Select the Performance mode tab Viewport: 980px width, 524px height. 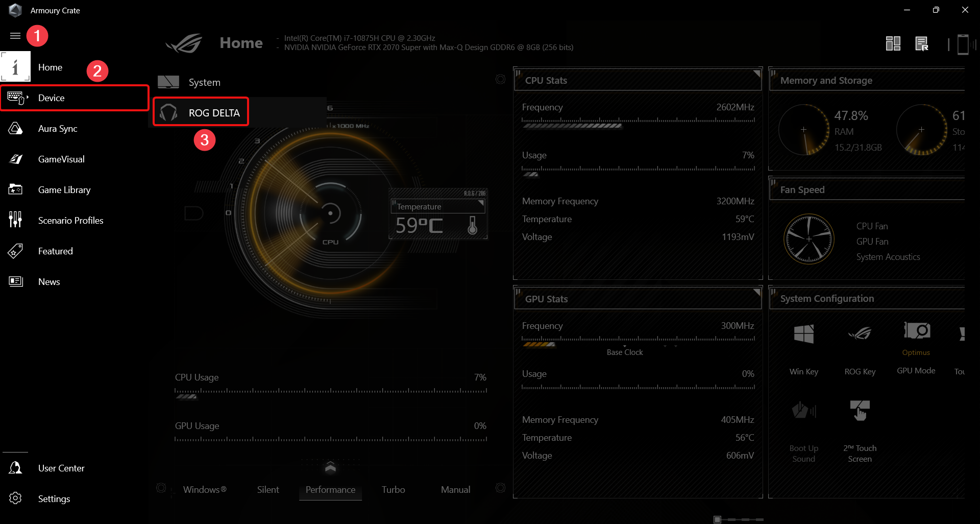click(x=330, y=489)
